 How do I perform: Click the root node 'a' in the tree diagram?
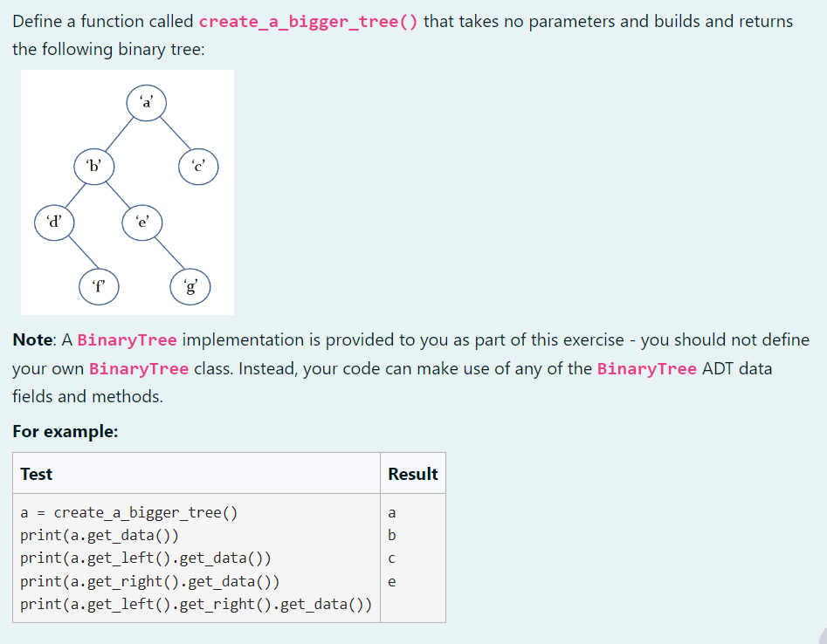coord(146,102)
